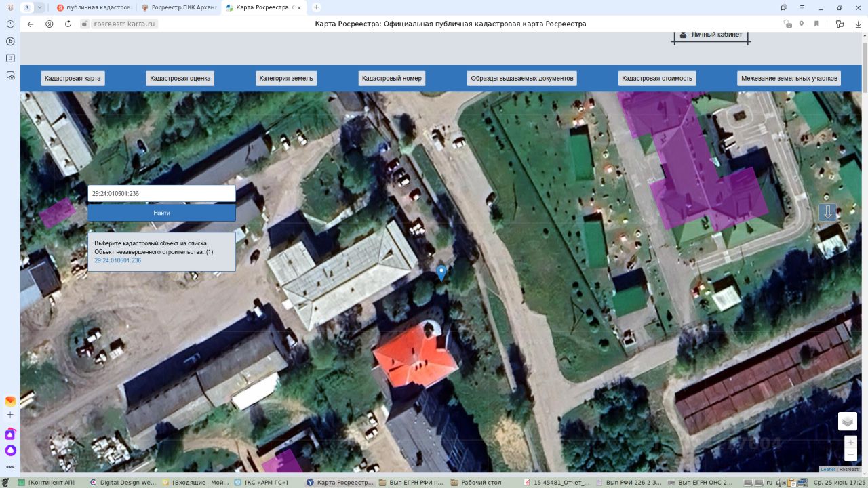
Task: Open Континент-АП in the taskbar
Action: click(x=46, y=483)
